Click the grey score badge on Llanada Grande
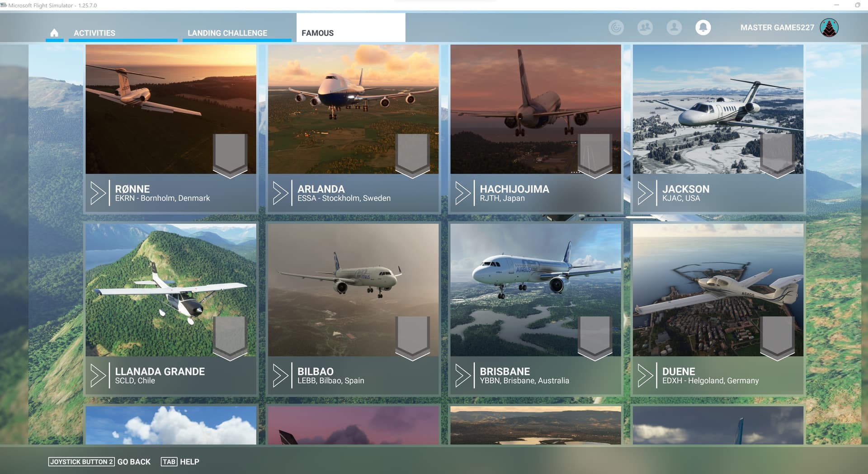This screenshot has width=868, height=474. point(230,338)
